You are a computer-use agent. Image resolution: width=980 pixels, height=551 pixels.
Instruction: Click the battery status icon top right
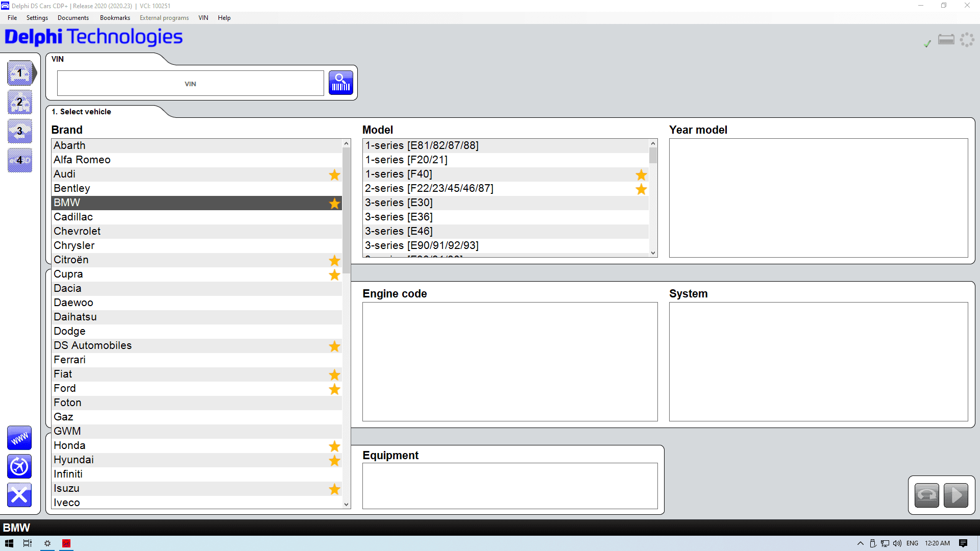coord(946,39)
